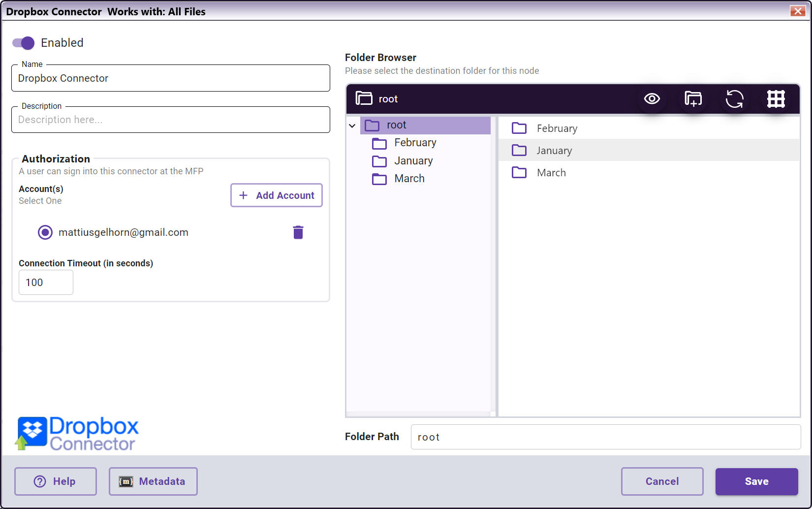Viewport: 812px width, 509px height.
Task: Collapse the root tree node chevron
Action: (352, 126)
